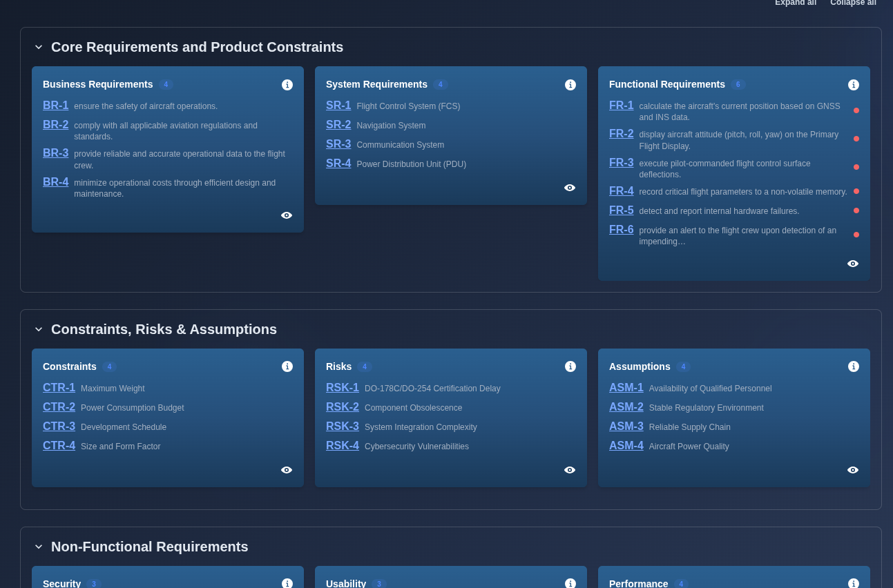Toggle eye icon in Risks card

tap(570, 470)
